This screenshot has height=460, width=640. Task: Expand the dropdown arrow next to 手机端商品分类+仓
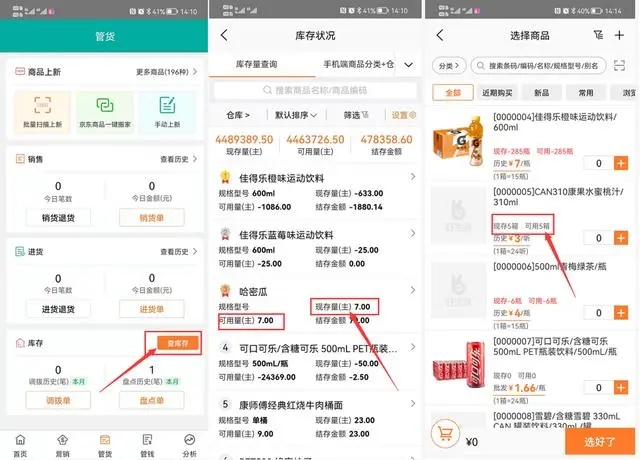click(x=409, y=64)
